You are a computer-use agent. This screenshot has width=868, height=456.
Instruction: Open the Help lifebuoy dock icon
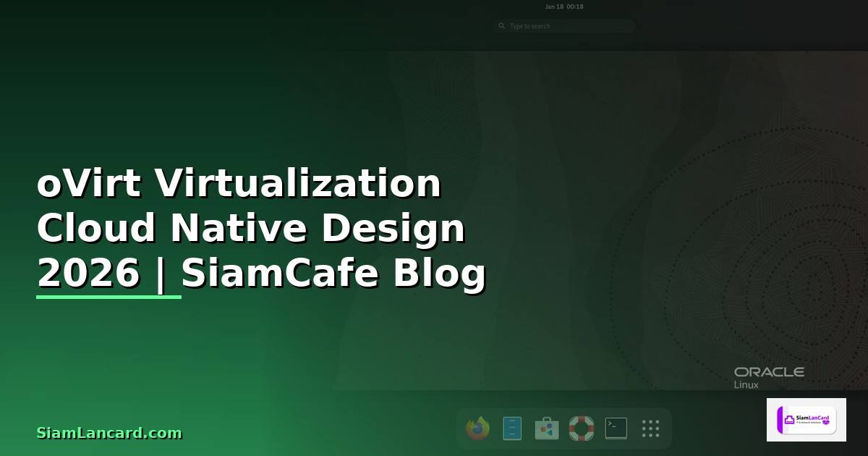point(582,428)
